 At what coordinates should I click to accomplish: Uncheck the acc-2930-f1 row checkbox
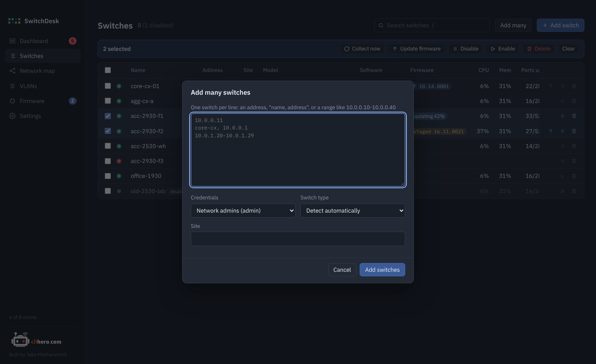coord(108,116)
